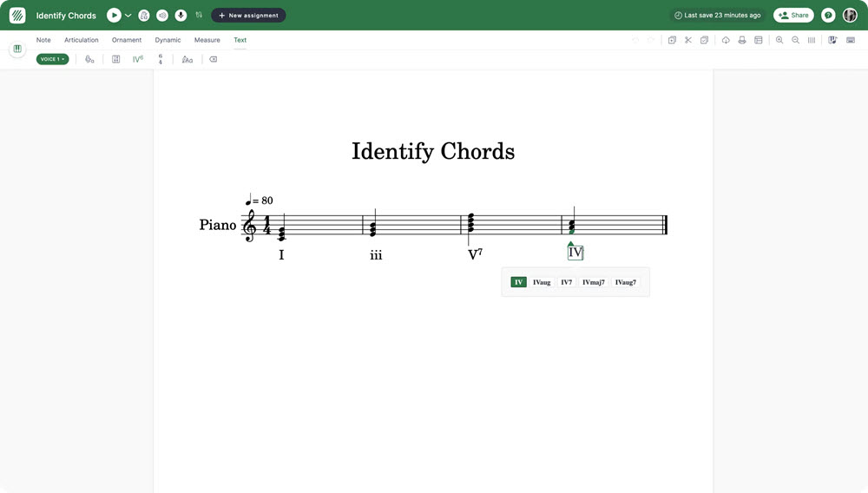Play the score with the play button
868x493 pixels.
(x=114, y=16)
